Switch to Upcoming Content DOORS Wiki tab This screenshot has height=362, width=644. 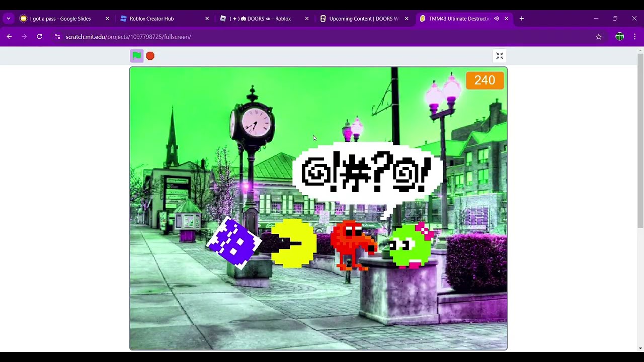[x=363, y=19]
